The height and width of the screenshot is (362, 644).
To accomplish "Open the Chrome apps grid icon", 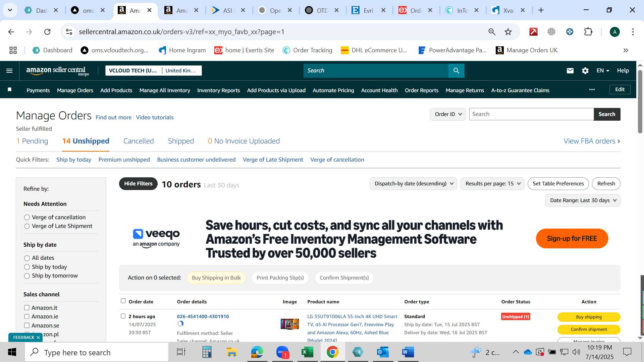I will [x=13, y=50].
